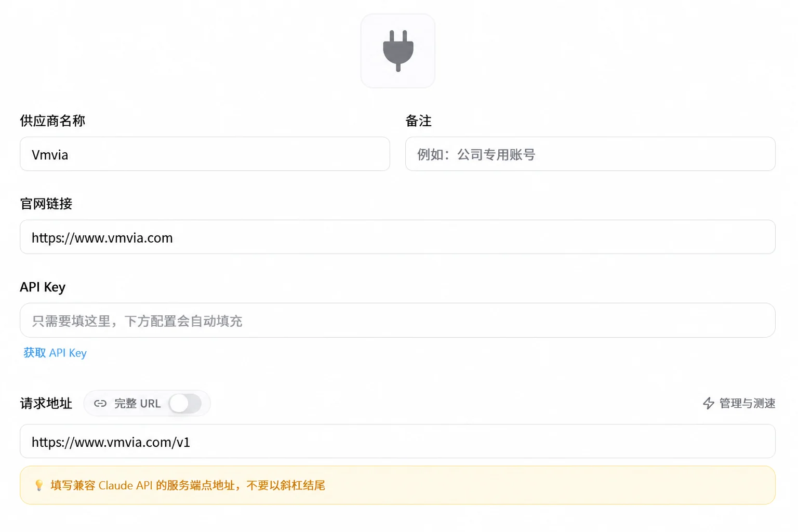798x532 pixels.
Task: Click the API Key label
Action: (43, 287)
